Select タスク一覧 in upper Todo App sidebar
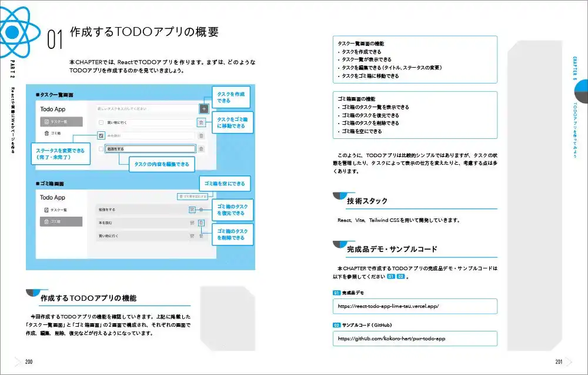 coord(61,122)
